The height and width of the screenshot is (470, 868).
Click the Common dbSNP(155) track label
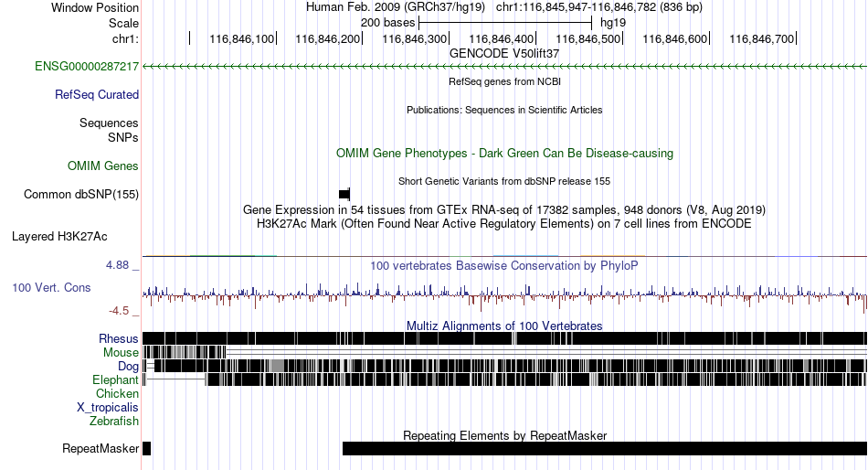click(x=80, y=194)
